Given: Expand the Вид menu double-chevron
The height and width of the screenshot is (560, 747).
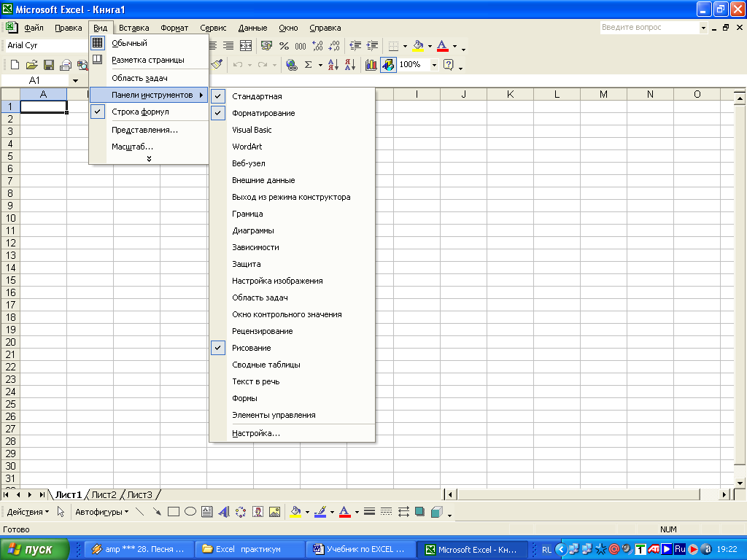Looking at the screenshot, I should tap(149, 159).
